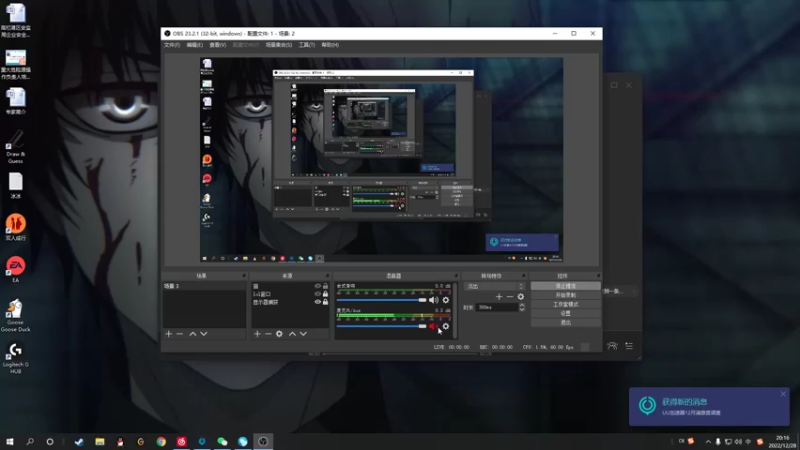800x450 pixels.
Task: Pop out the Scenes dock panel
Action: 244,276
